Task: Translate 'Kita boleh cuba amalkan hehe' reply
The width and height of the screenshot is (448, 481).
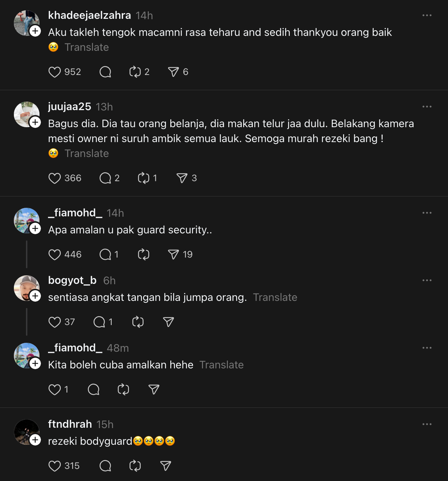Action: click(x=221, y=365)
